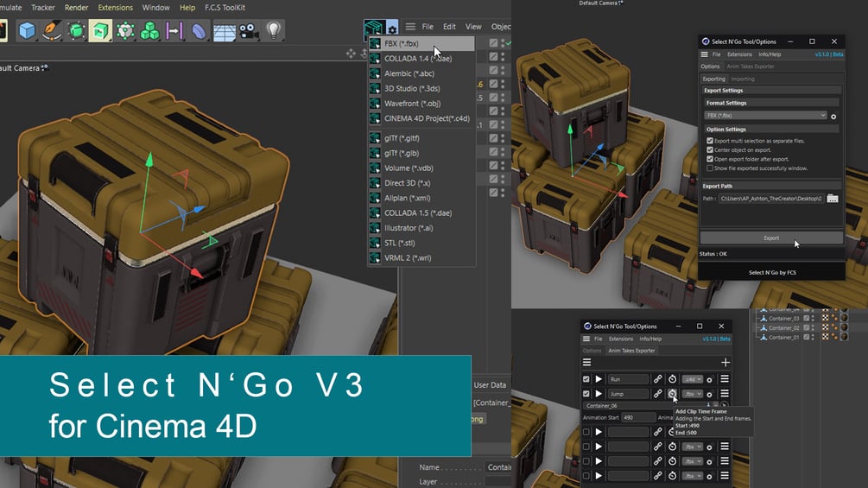Click the export Path input field
The width and height of the screenshot is (868, 488).
pyautogui.click(x=770, y=198)
